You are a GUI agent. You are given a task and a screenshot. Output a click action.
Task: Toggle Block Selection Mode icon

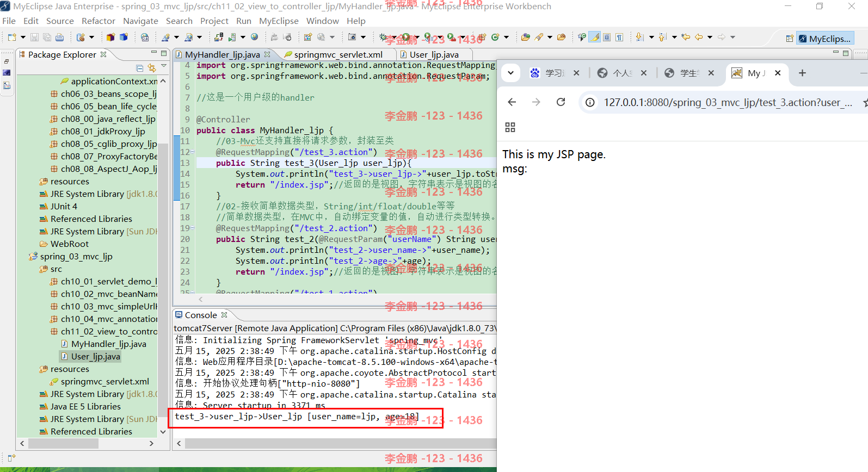(x=607, y=38)
